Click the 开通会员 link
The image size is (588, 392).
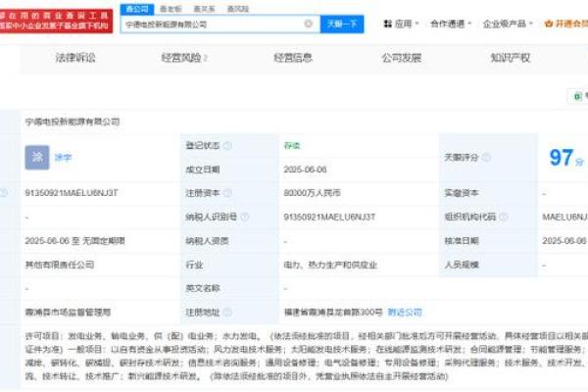tap(571, 24)
